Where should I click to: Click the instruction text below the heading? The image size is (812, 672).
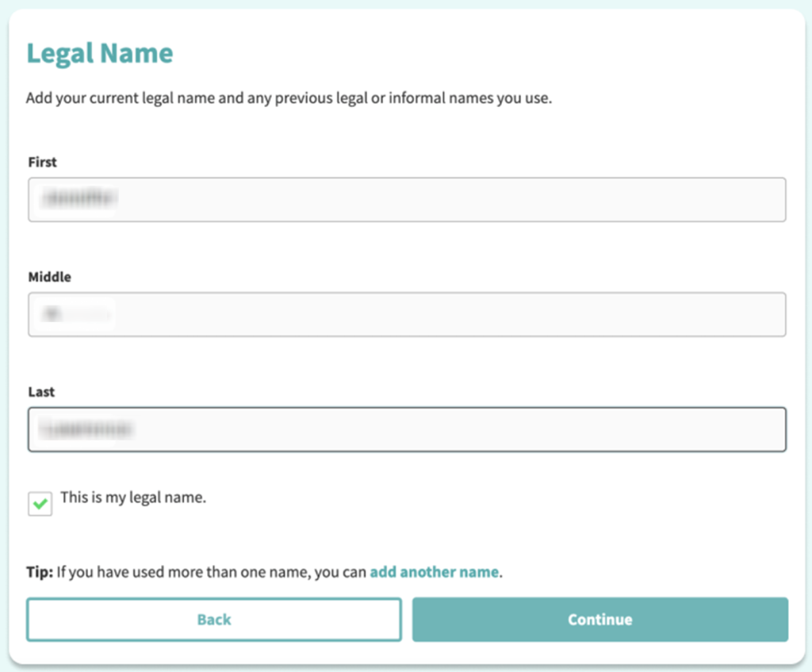click(x=289, y=99)
